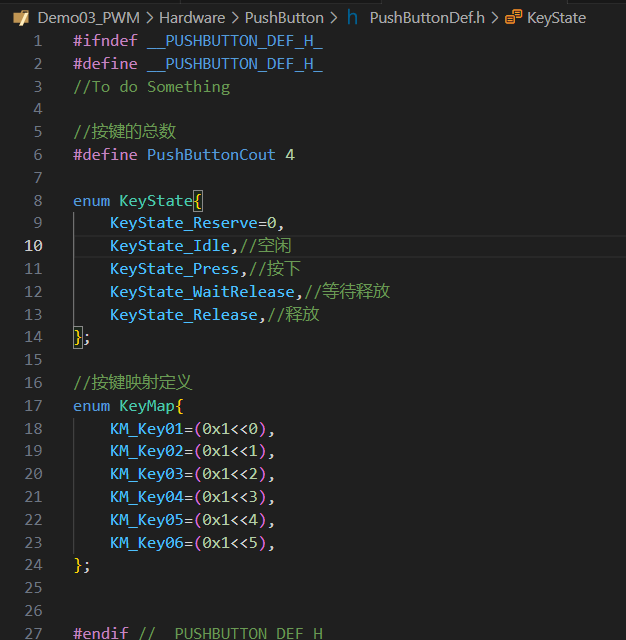Expand chevron after Demo03_PWM breadcrumb

pyautogui.click(x=150, y=18)
